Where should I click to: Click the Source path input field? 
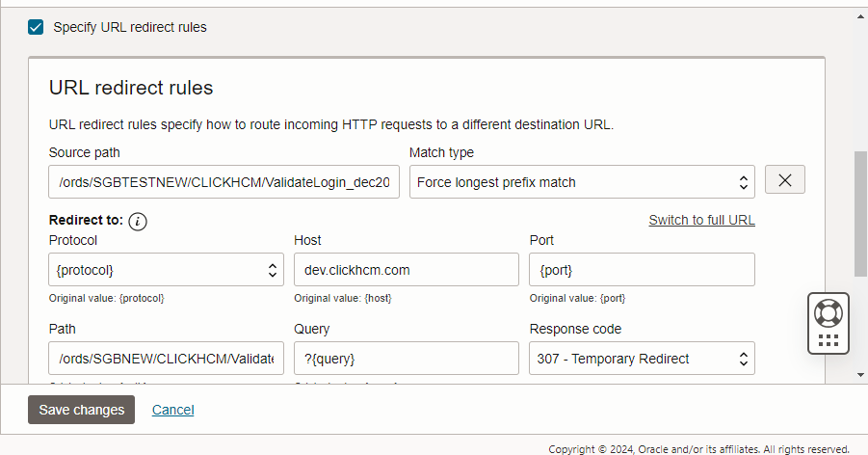(224, 181)
